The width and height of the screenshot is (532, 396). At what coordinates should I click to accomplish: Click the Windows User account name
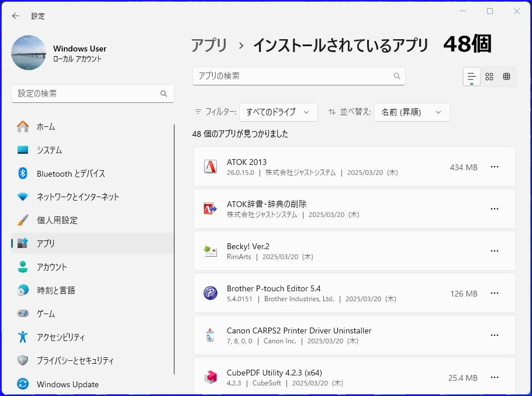[80, 49]
